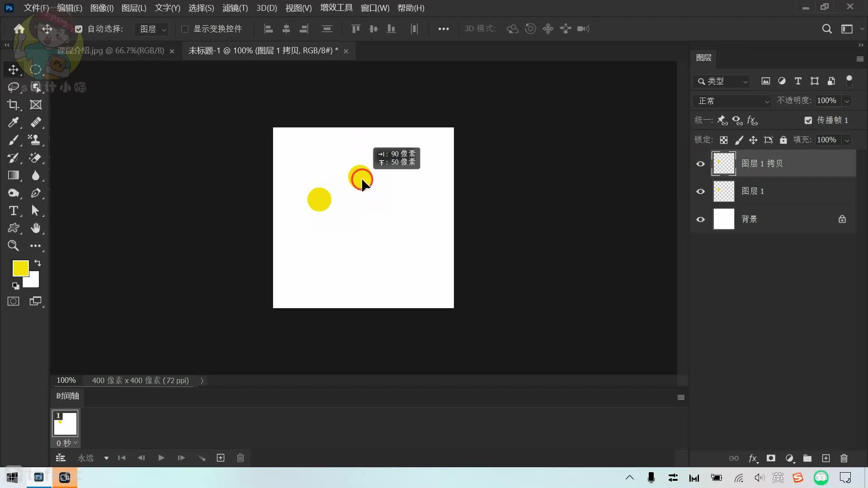The height and width of the screenshot is (488, 868).
Task: Add a layer mask
Action: tap(771, 458)
